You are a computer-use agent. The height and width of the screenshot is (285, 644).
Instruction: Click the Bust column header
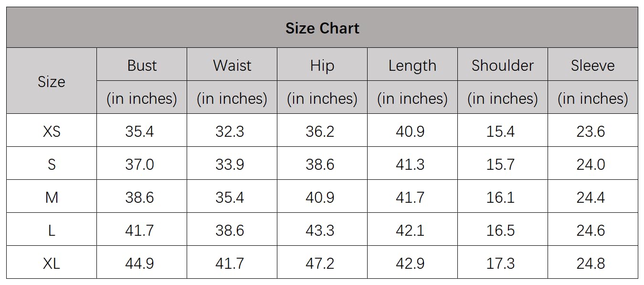coord(142,66)
